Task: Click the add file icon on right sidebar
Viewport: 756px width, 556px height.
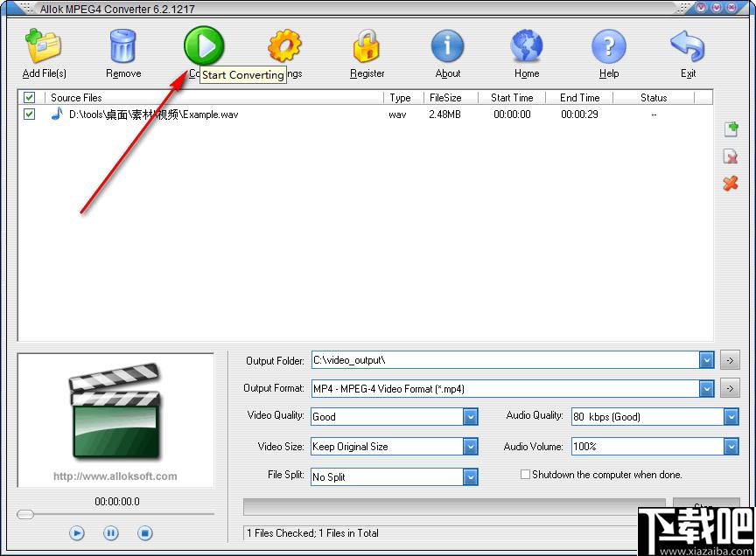Action: (731, 129)
